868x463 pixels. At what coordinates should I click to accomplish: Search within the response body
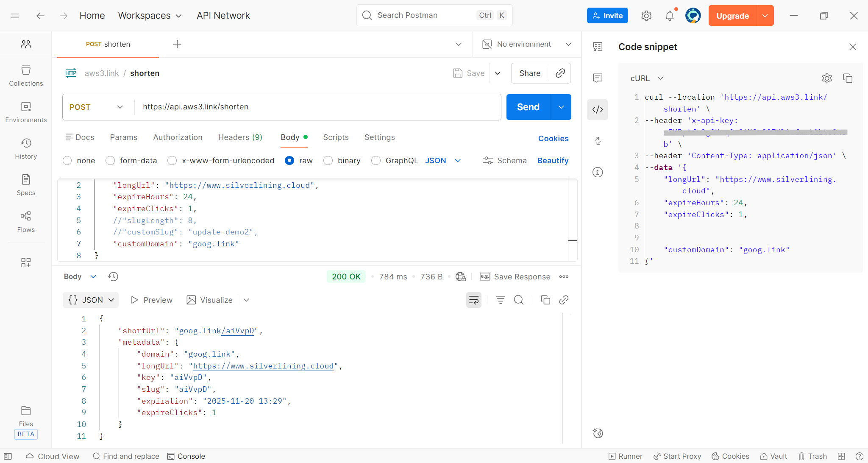pos(518,300)
